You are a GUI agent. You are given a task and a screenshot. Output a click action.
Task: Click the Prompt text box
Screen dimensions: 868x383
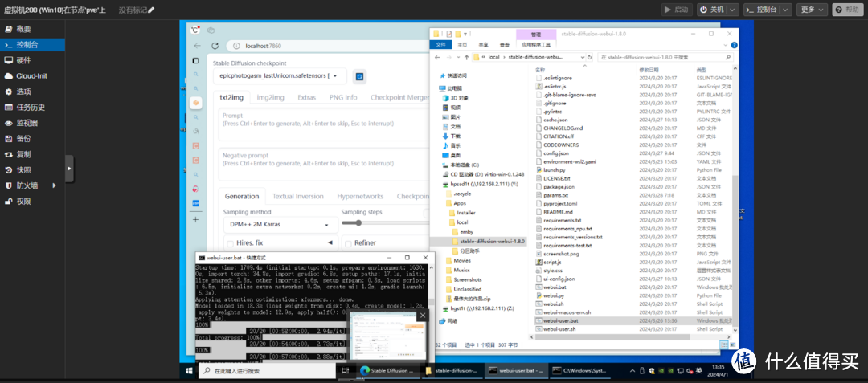tap(324, 126)
